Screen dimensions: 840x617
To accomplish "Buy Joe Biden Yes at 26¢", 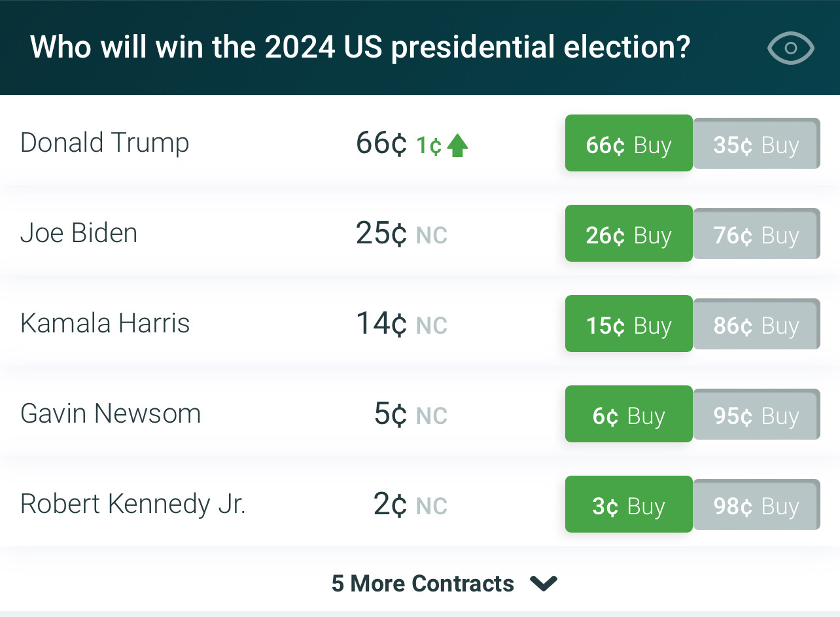I will point(629,234).
